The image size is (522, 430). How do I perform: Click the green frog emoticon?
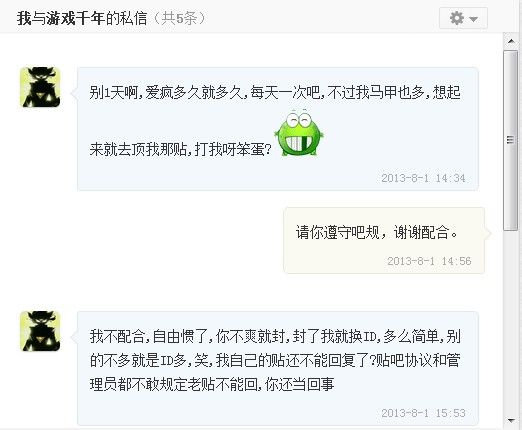[x=299, y=133]
